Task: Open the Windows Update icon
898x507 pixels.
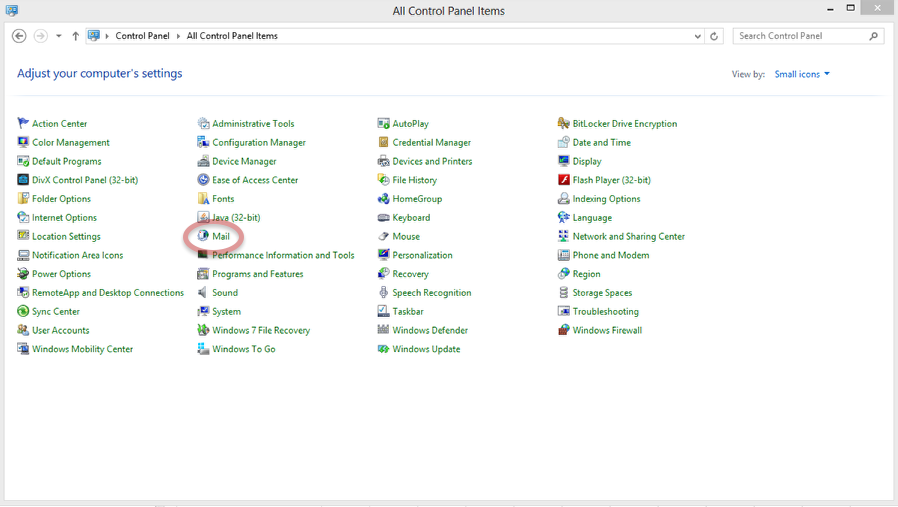Action: [x=383, y=349]
